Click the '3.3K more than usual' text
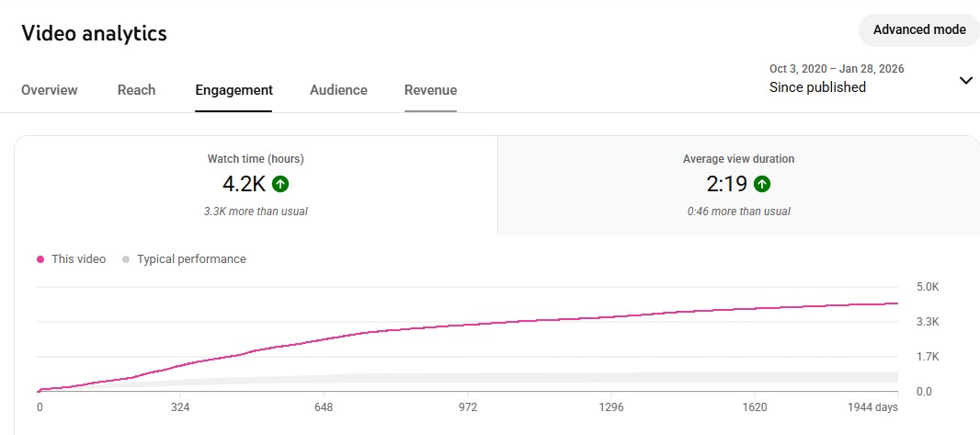Image resolution: width=980 pixels, height=435 pixels. tap(256, 212)
